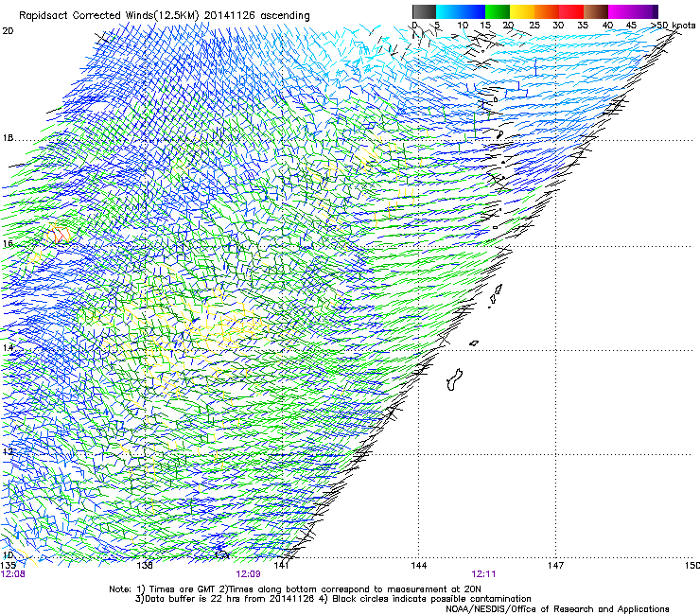
Task: Click the '20141126 ascending' date text in the title
Action: 256,15
